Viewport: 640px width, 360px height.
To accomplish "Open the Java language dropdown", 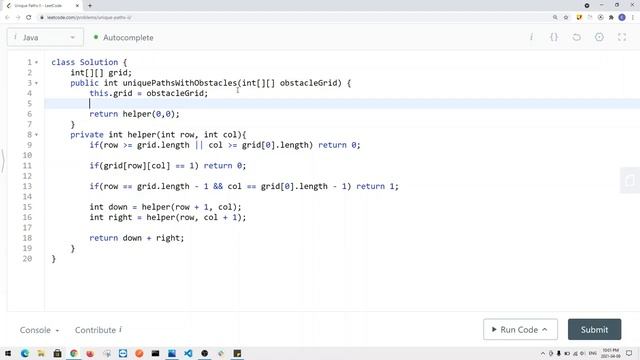I will click(x=45, y=37).
